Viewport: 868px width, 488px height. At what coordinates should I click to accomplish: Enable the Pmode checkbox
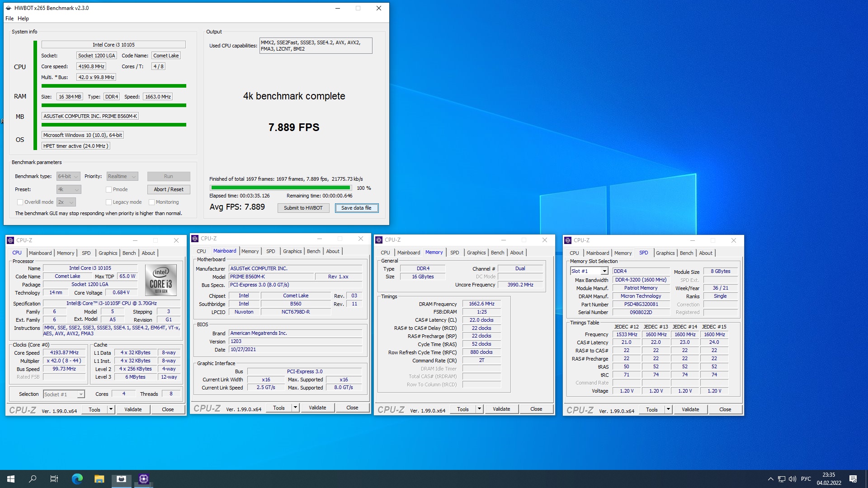tap(108, 189)
